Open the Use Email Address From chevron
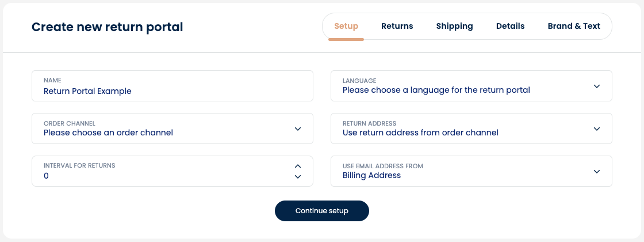The height and width of the screenshot is (242, 644). [x=597, y=171]
